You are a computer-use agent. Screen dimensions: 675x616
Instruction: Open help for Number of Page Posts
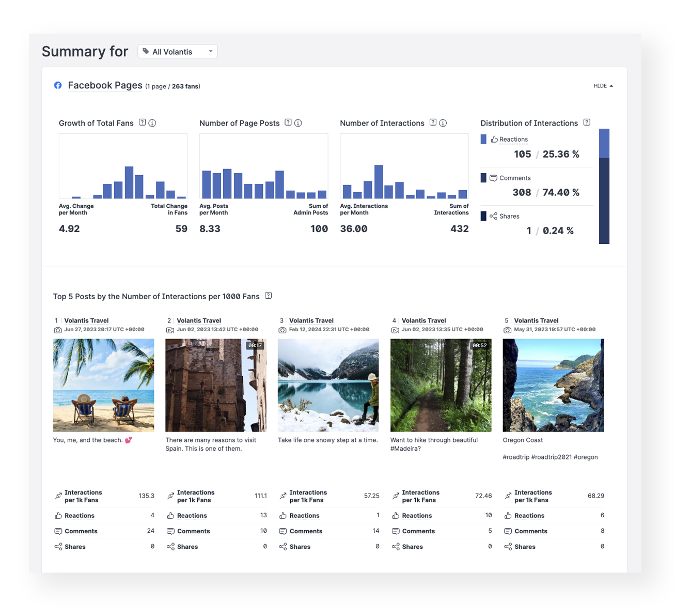pyautogui.click(x=288, y=122)
